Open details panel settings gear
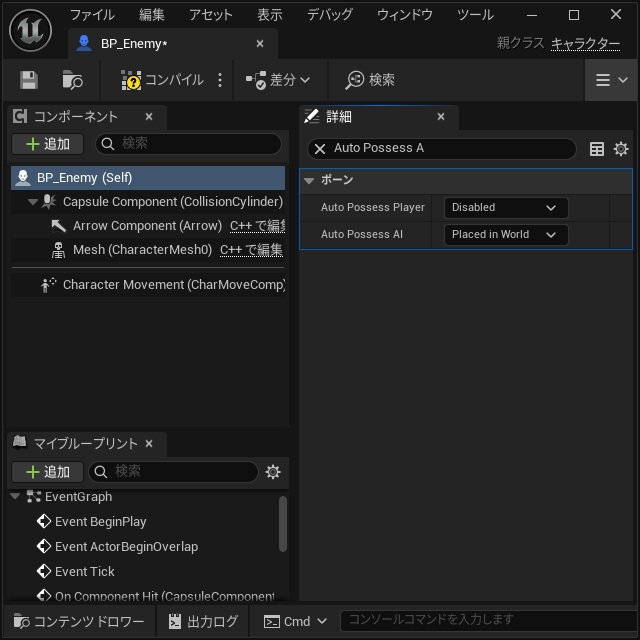This screenshot has width=640, height=640. (x=621, y=149)
